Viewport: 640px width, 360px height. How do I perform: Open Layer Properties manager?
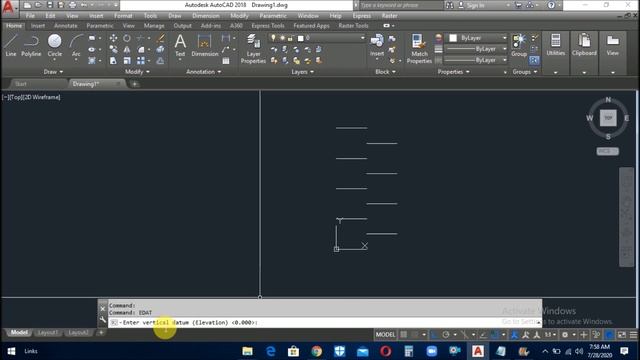tap(253, 49)
